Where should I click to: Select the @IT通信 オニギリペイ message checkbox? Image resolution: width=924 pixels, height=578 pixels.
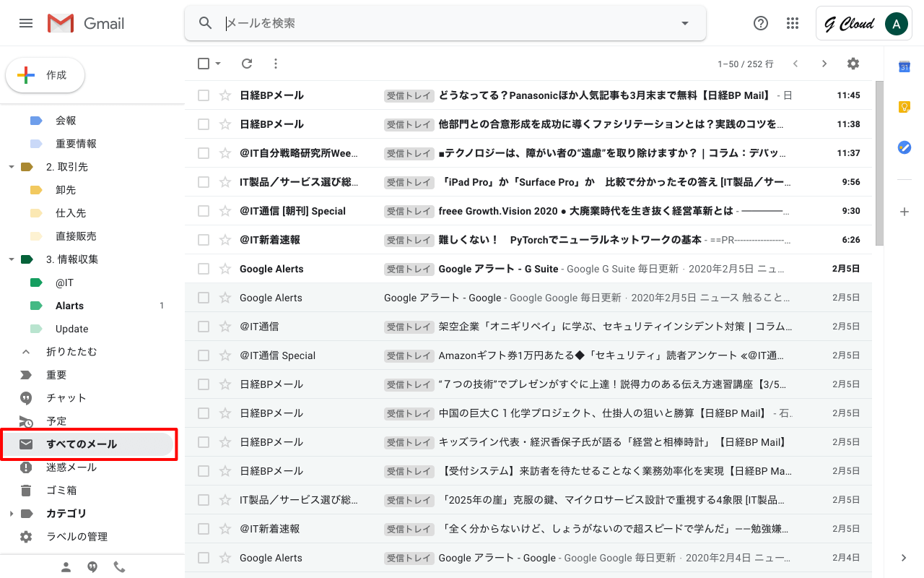[204, 327]
